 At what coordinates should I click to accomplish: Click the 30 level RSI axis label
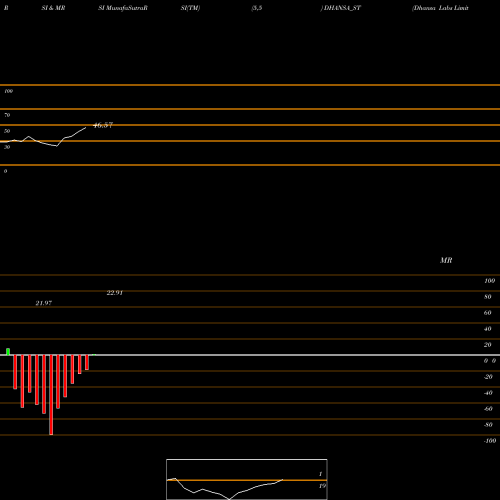(7, 147)
